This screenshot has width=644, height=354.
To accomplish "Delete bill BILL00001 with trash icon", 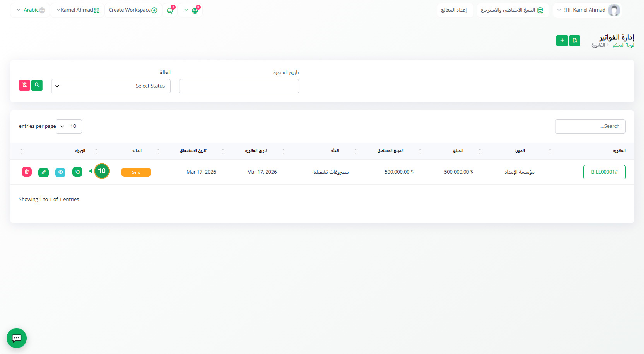I will click(27, 172).
